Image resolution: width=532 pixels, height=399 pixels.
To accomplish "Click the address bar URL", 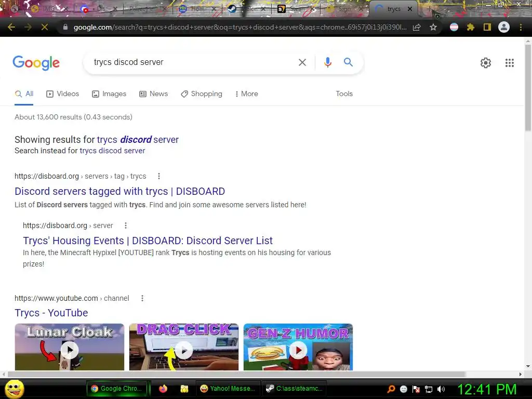I will click(240, 27).
